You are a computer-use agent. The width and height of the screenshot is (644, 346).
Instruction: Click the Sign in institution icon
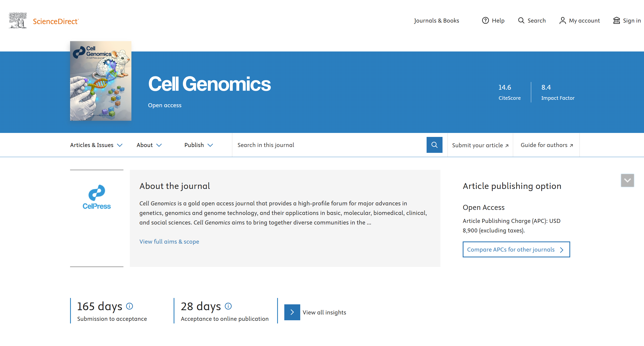point(616,20)
